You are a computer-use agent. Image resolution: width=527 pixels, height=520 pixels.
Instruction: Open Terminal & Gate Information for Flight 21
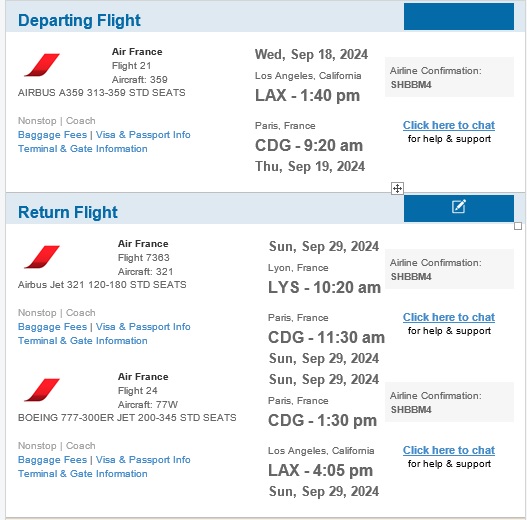(x=83, y=149)
